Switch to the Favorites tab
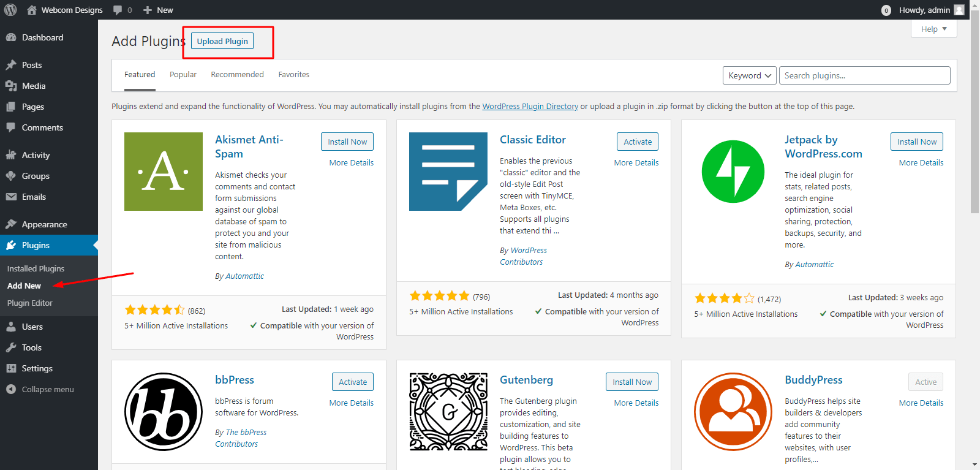This screenshot has height=470, width=980. pyautogui.click(x=294, y=75)
